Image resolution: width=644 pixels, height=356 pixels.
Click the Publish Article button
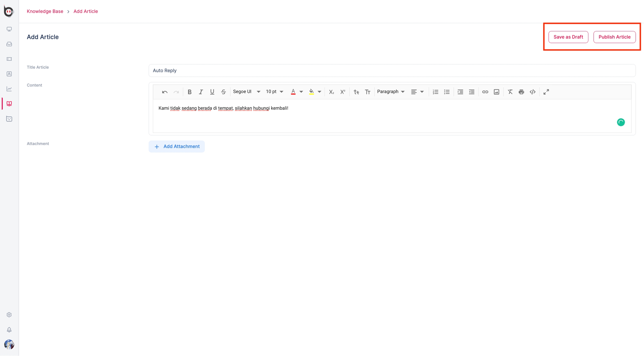[x=614, y=37]
